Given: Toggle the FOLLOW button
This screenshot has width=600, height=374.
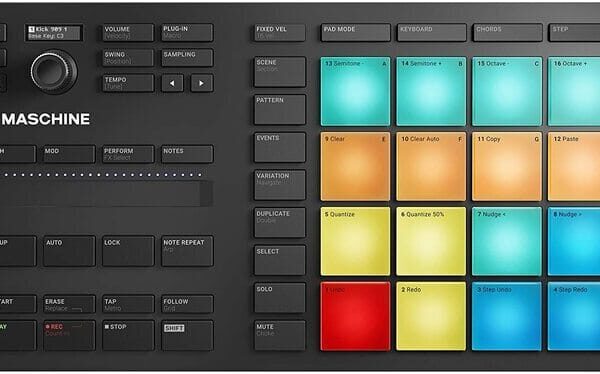Looking at the screenshot, I should tap(187, 304).
